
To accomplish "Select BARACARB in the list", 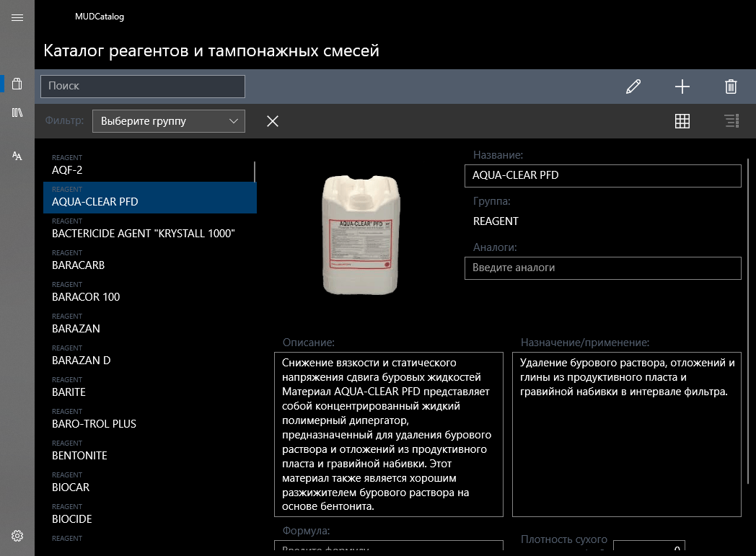I will pos(149,261).
